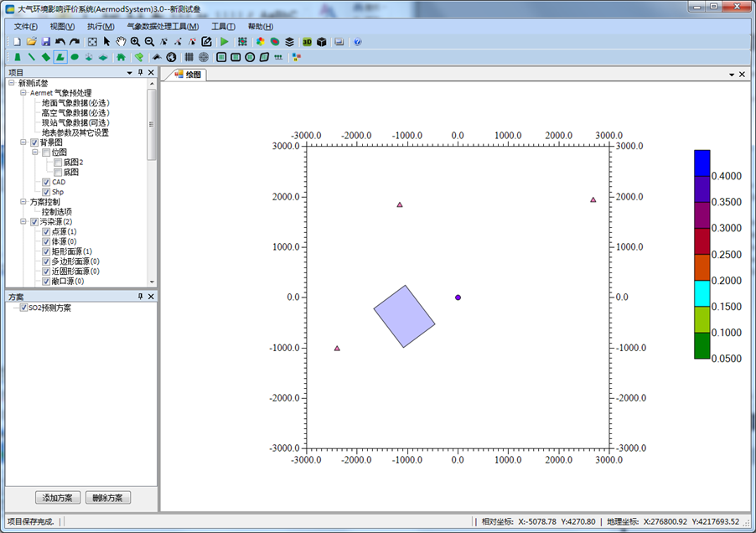The height and width of the screenshot is (533, 756).
Task: Open the 3D view tool
Action: [307, 41]
